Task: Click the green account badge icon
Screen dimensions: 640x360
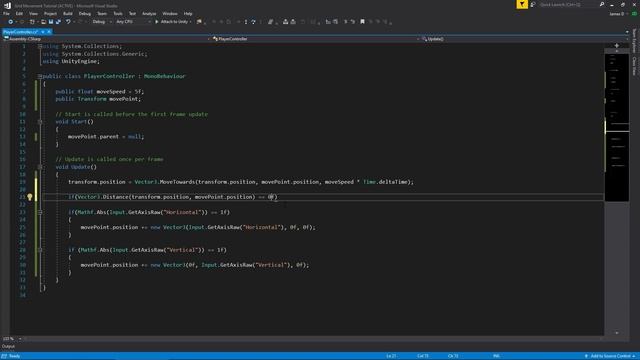Action: 634,14
